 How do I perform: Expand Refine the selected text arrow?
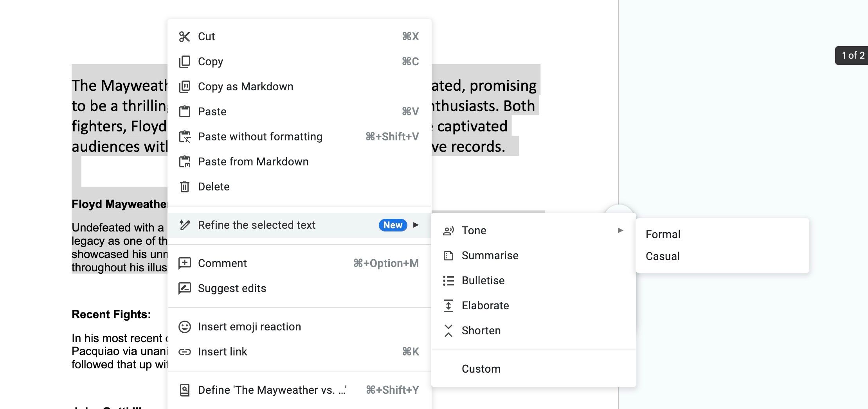tap(416, 225)
